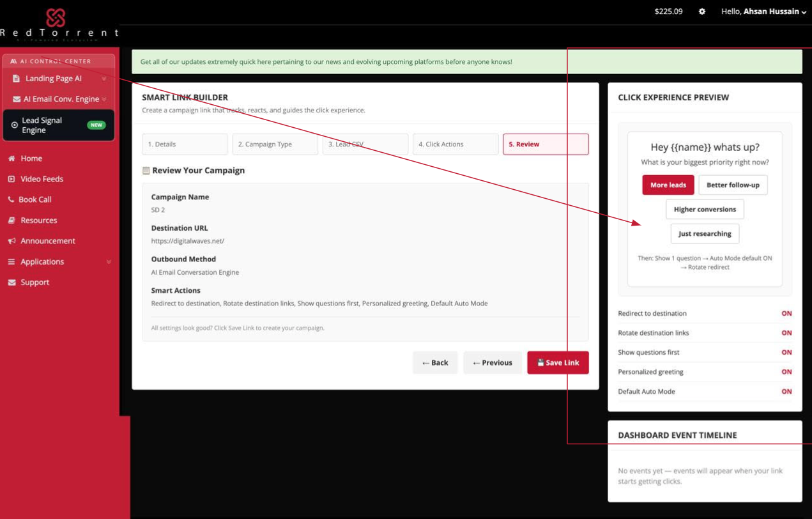Toggle Show questions first ON switch
812x519 pixels.
pos(786,352)
